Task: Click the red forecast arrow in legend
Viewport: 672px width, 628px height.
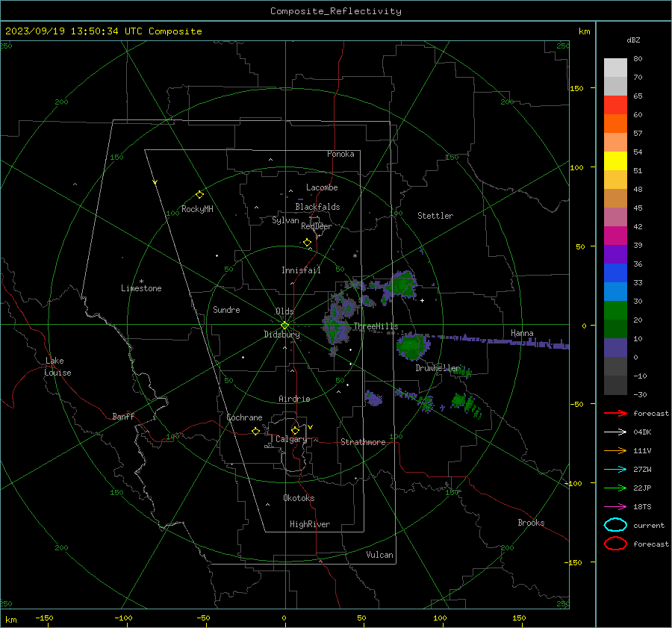Action: (x=615, y=413)
